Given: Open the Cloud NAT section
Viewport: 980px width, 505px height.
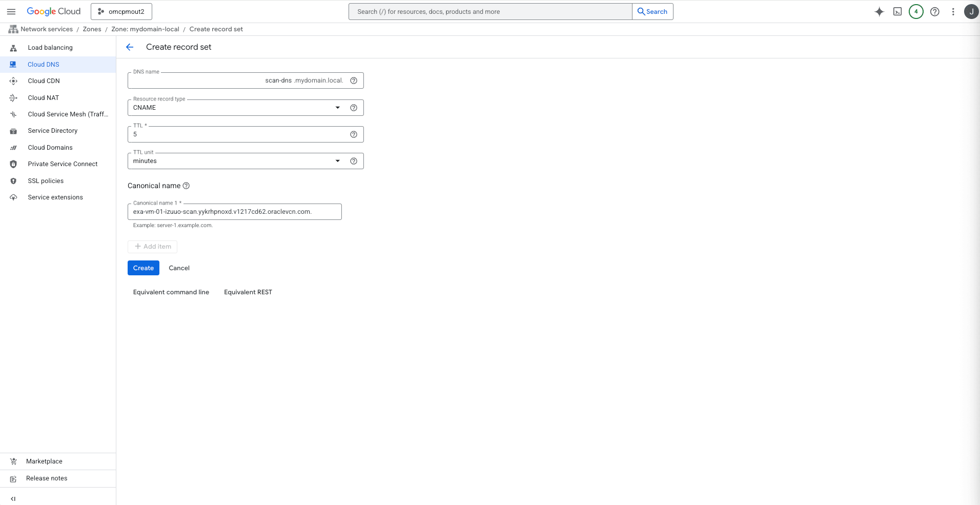Looking at the screenshot, I should (x=43, y=97).
